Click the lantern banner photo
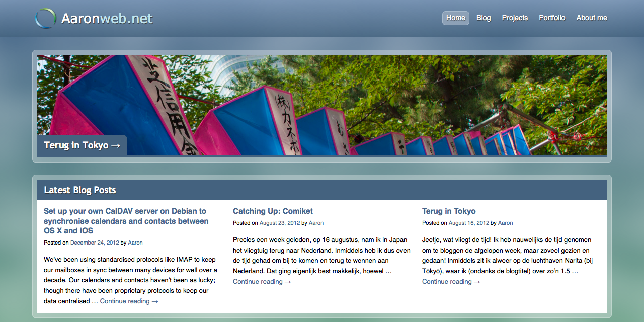Screen dimensions: 644x322 (352, 101)
